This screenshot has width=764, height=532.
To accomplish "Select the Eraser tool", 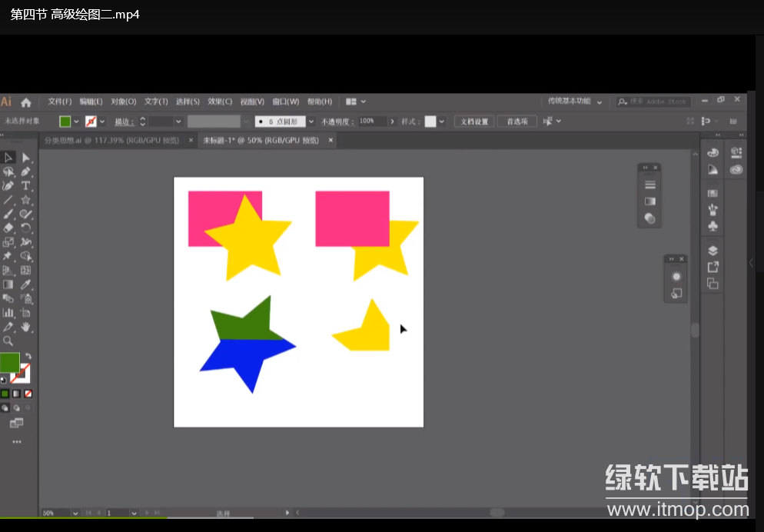I will click(8, 228).
